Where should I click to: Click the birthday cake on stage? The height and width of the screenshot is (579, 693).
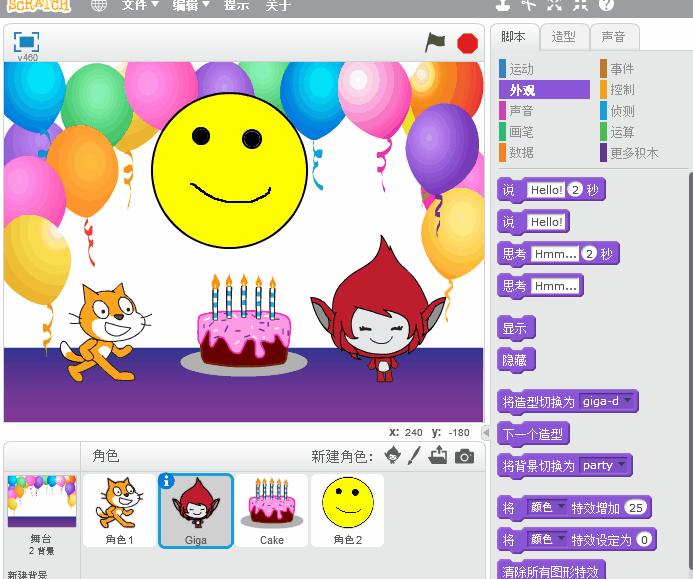tap(244, 325)
